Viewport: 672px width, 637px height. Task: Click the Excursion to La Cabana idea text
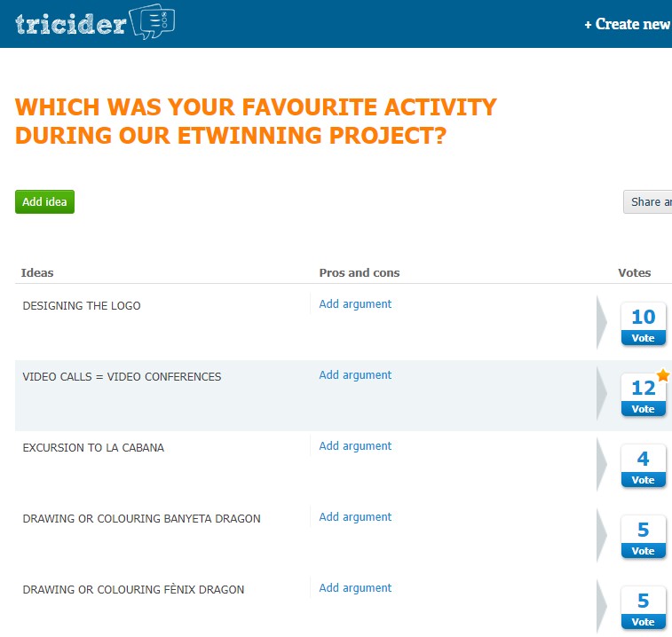93,447
